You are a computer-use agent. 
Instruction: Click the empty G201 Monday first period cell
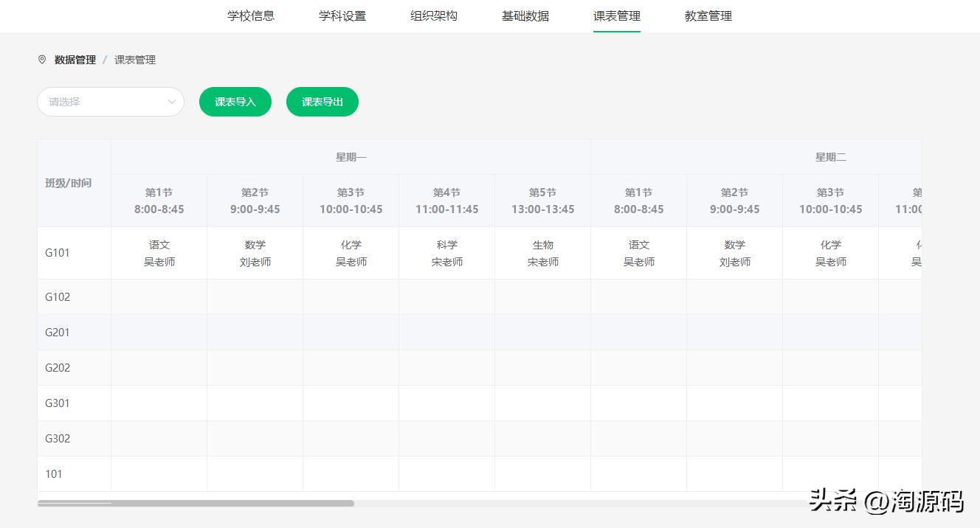pos(159,332)
